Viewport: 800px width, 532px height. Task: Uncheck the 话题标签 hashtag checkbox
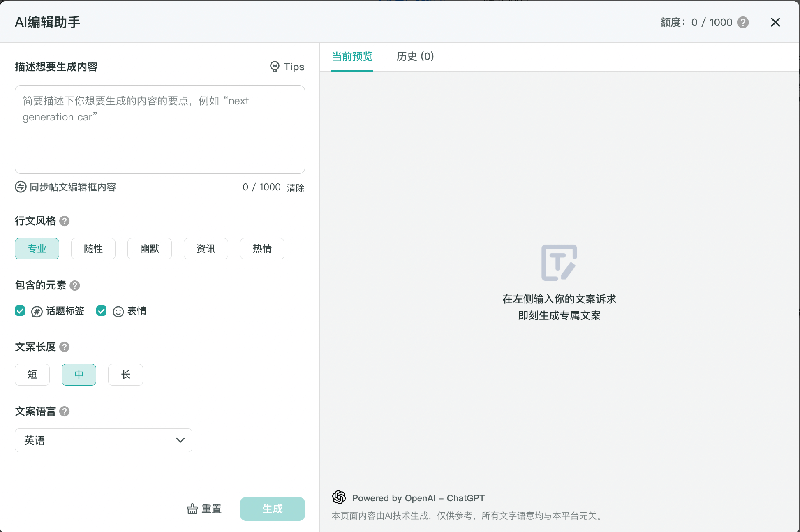point(20,311)
